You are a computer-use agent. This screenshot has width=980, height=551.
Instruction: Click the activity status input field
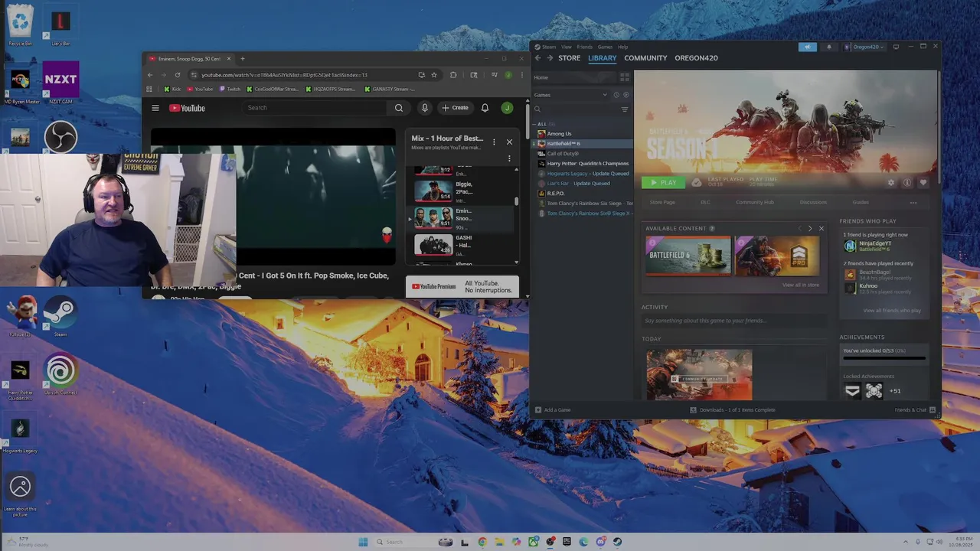[x=733, y=321]
